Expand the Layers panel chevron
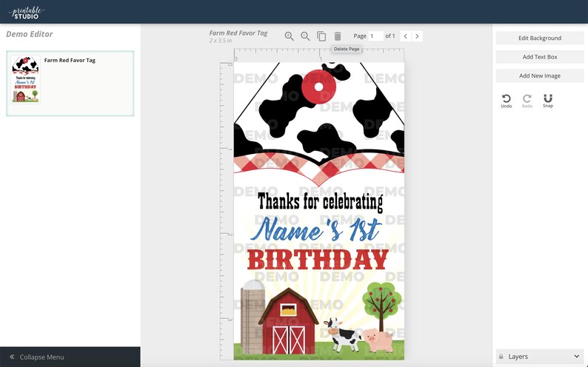The height and width of the screenshot is (367, 588). point(576,357)
